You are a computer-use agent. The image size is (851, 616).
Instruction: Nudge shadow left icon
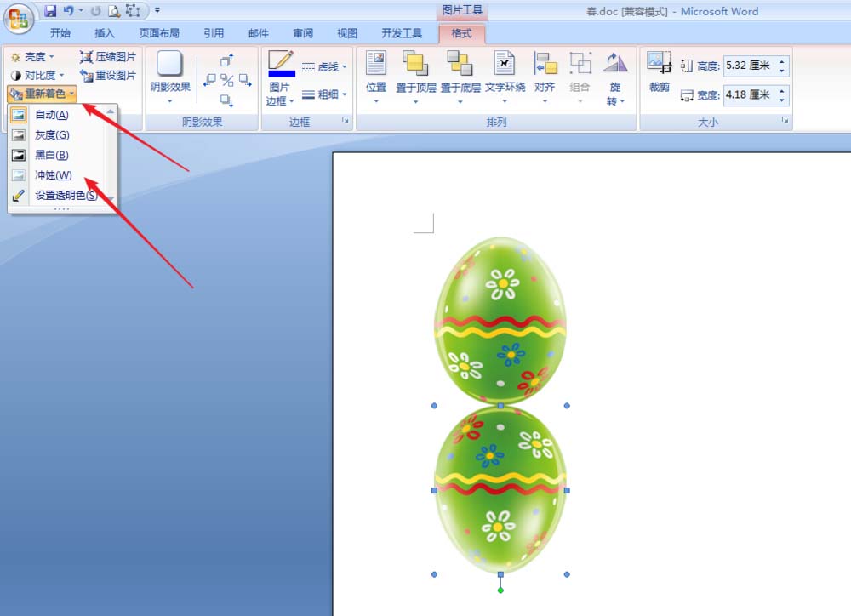click(209, 80)
